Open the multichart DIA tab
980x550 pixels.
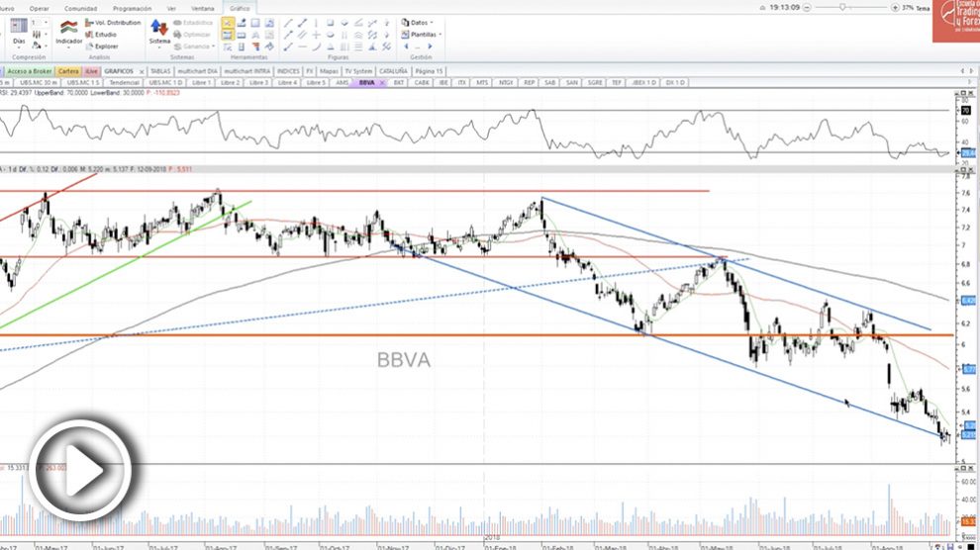tap(197, 71)
